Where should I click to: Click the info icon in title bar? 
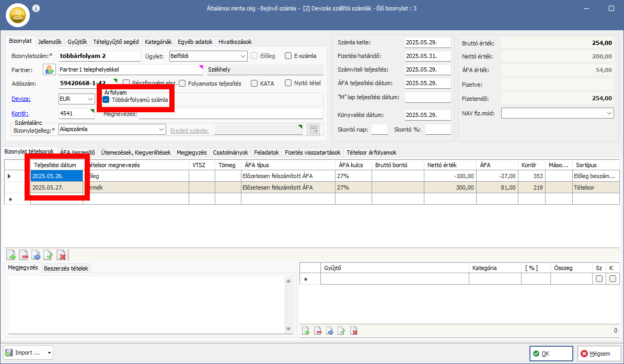point(36,8)
